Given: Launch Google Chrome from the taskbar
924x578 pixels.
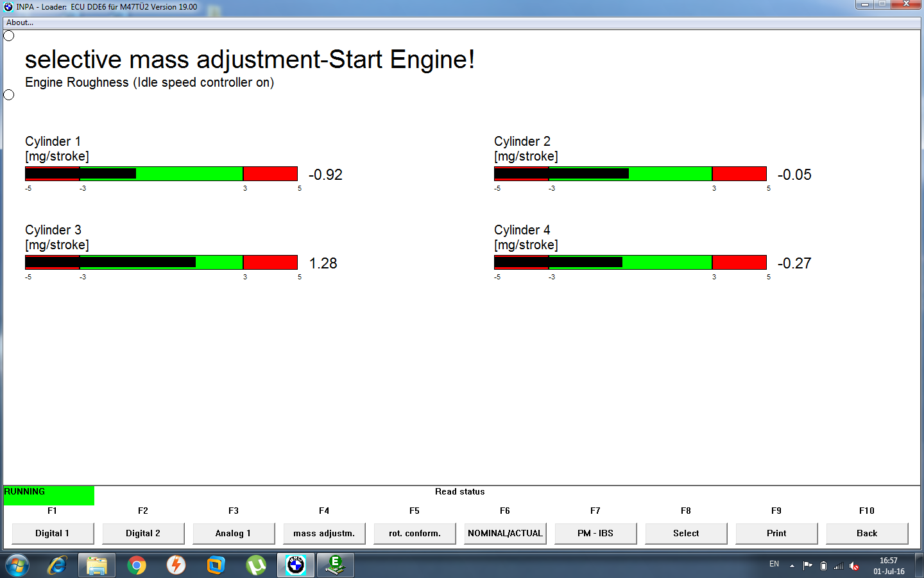Looking at the screenshot, I should tap(137, 565).
